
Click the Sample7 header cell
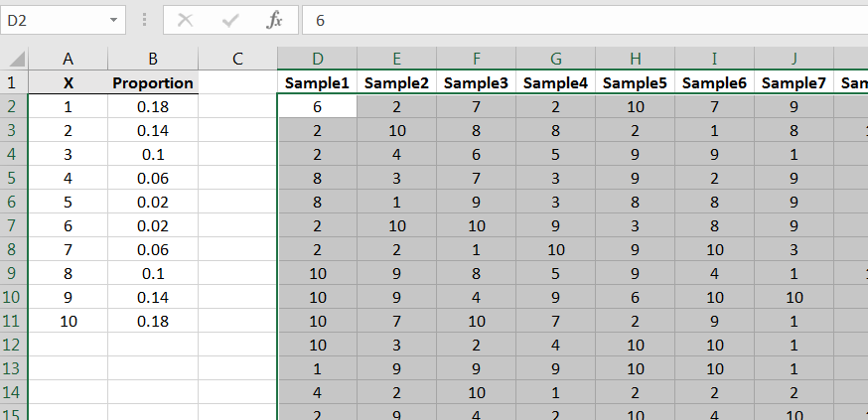pyautogui.click(x=794, y=83)
